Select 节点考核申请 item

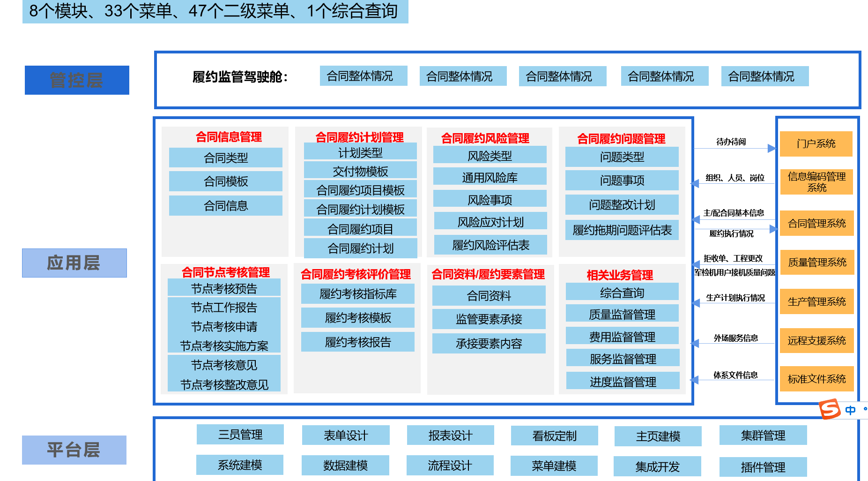[x=224, y=326]
